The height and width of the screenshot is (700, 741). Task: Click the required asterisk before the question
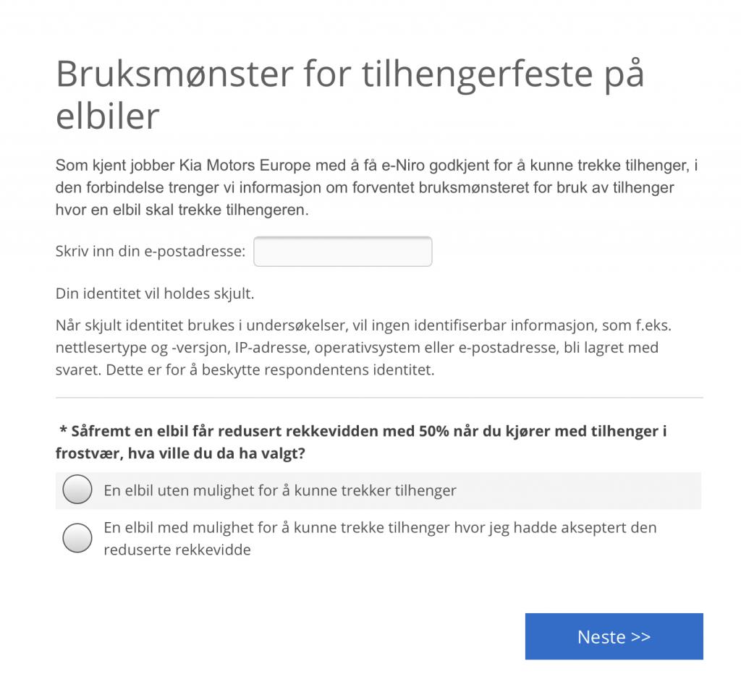(x=64, y=430)
